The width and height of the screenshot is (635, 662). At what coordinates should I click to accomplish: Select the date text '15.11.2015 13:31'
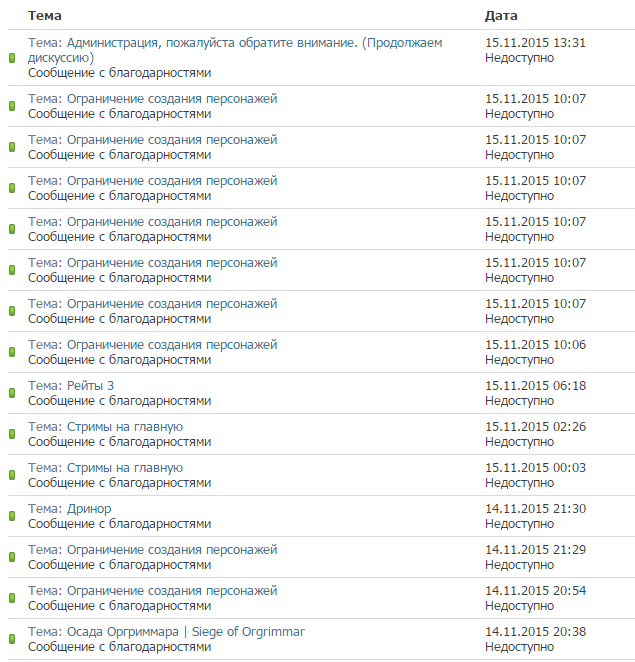535,43
